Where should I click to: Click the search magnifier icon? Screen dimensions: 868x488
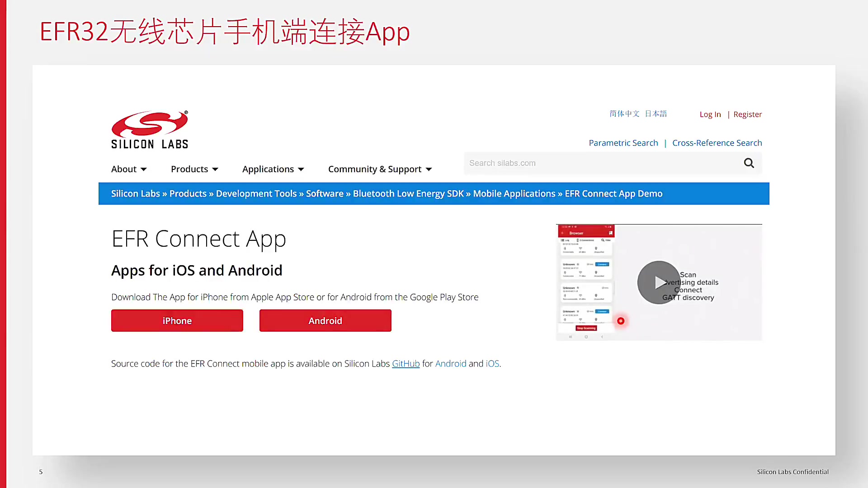pos(749,163)
